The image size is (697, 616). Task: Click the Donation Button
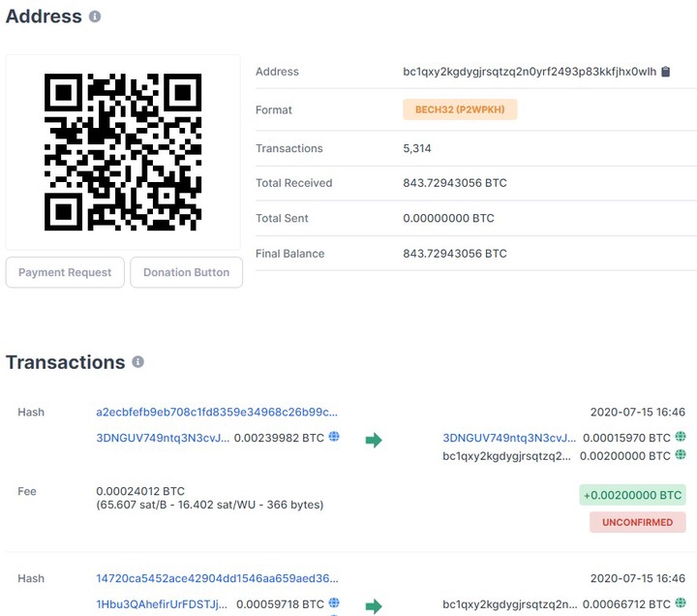186,272
